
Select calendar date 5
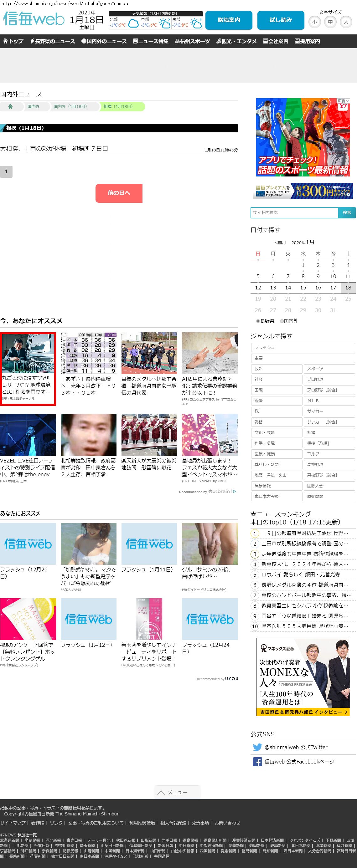click(258, 276)
